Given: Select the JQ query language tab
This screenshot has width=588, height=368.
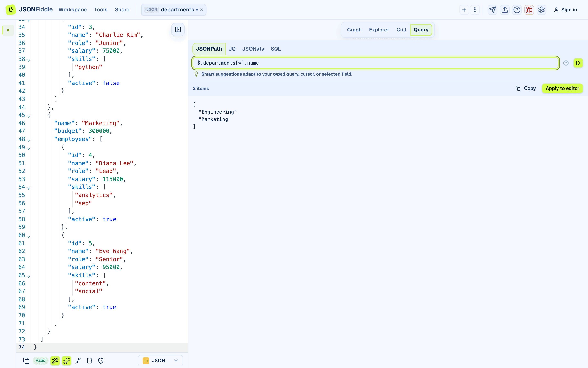Looking at the screenshot, I should point(232,49).
